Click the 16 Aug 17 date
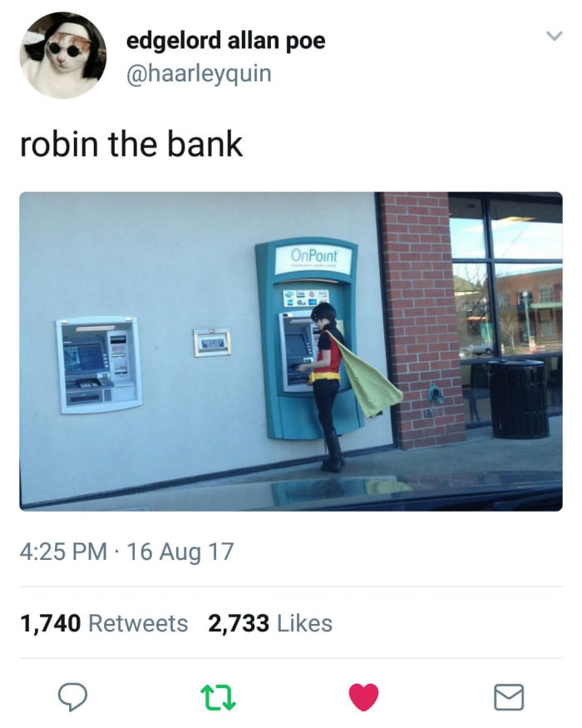 click(180, 552)
